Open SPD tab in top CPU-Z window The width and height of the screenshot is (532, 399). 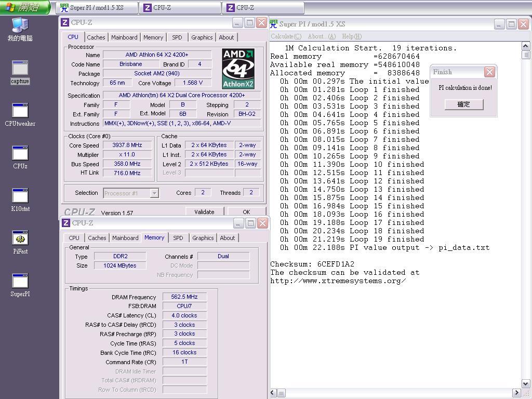177,37
